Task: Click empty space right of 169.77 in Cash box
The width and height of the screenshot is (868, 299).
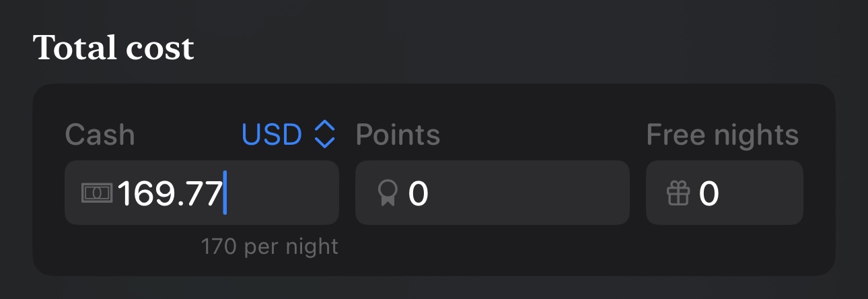Action: 283,193
